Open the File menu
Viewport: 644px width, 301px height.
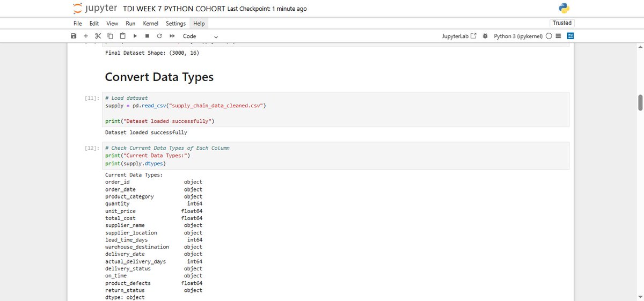(x=78, y=24)
